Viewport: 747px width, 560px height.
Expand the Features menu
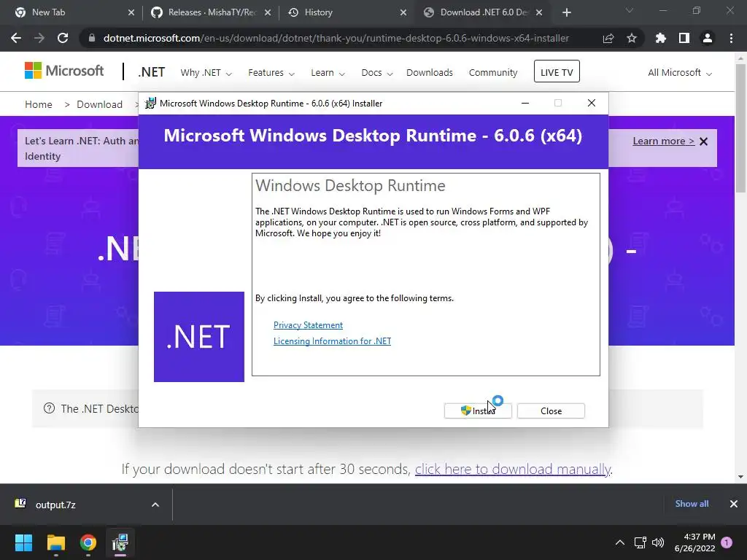271,72
